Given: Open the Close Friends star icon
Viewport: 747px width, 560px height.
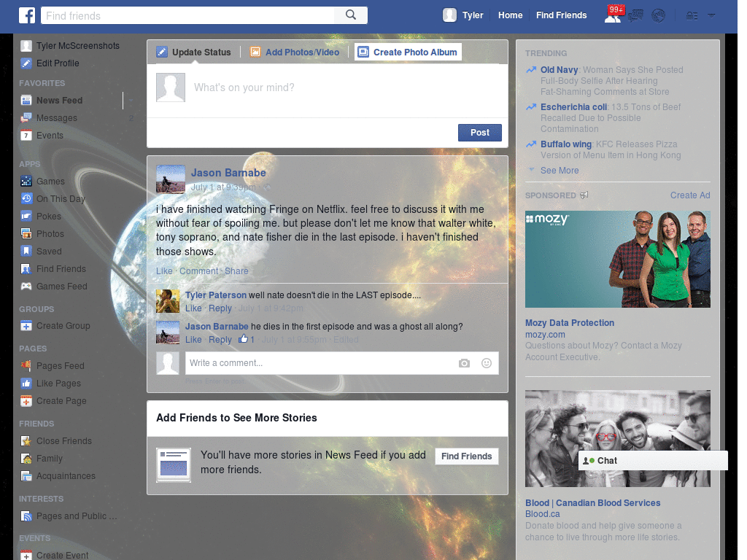Looking at the screenshot, I should point(26,441).
